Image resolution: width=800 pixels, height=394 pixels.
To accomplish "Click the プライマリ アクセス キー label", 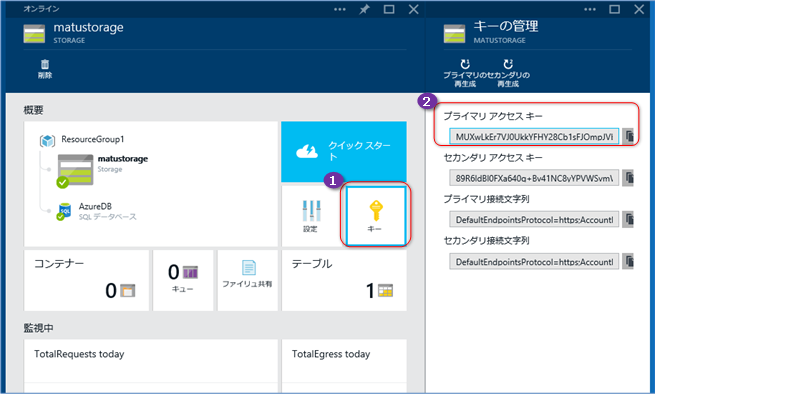I will [493, 116].
